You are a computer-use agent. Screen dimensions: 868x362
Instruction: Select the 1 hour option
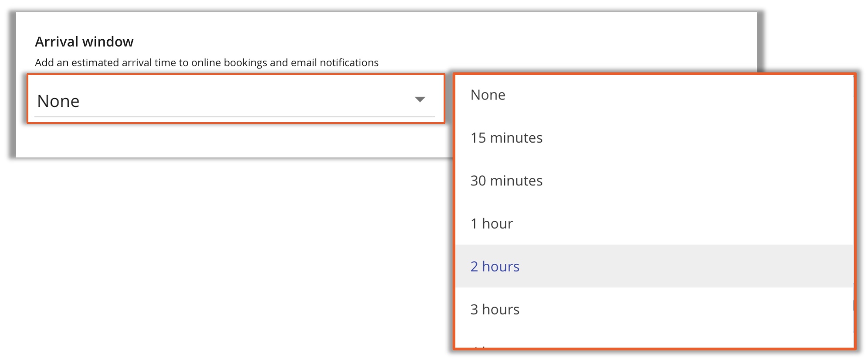point(491,224)
